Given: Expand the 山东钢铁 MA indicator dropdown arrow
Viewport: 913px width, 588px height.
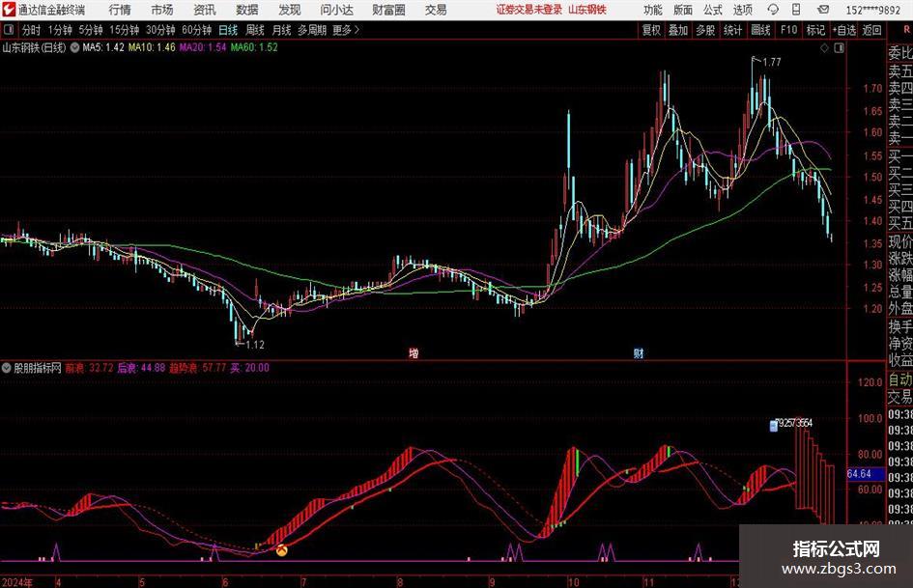Looking at the screenshot, I should coord(75,47).
